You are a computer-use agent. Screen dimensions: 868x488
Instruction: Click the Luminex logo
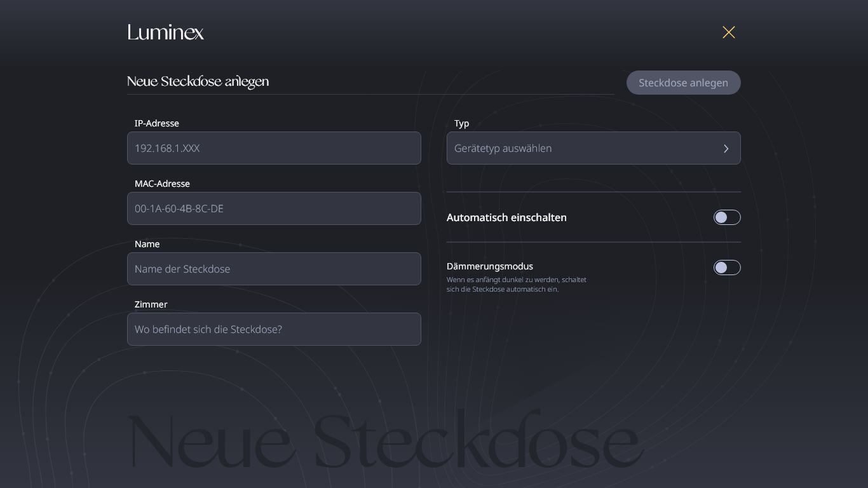[x=165, y=32]
